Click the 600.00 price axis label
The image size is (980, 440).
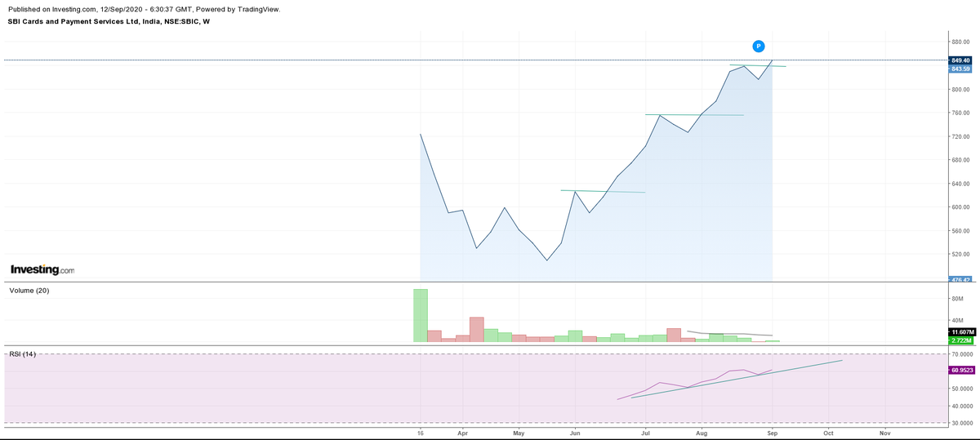click(x=960, y=207)
